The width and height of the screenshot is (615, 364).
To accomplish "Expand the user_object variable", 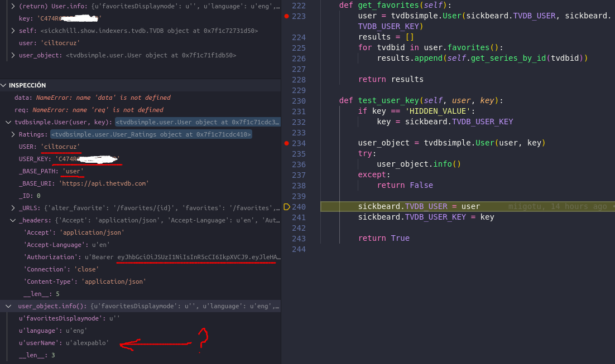I will (x=12, y=54).
